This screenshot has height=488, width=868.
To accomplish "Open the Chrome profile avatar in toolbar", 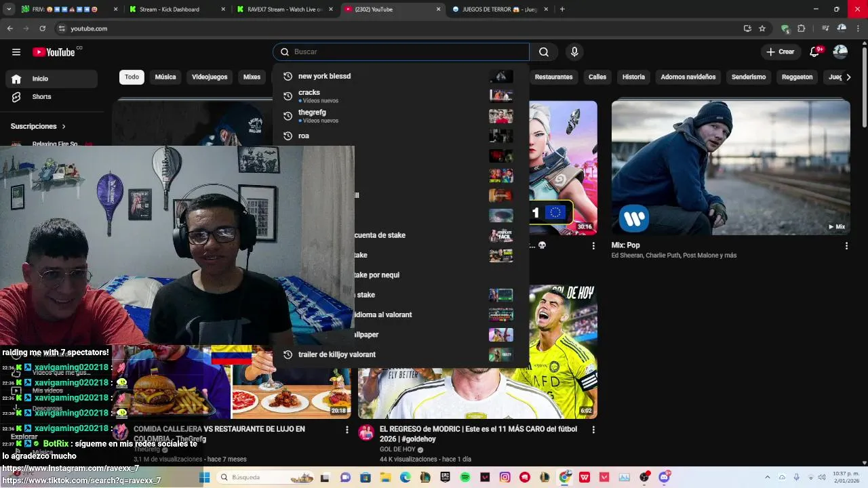I will point(842,28).
